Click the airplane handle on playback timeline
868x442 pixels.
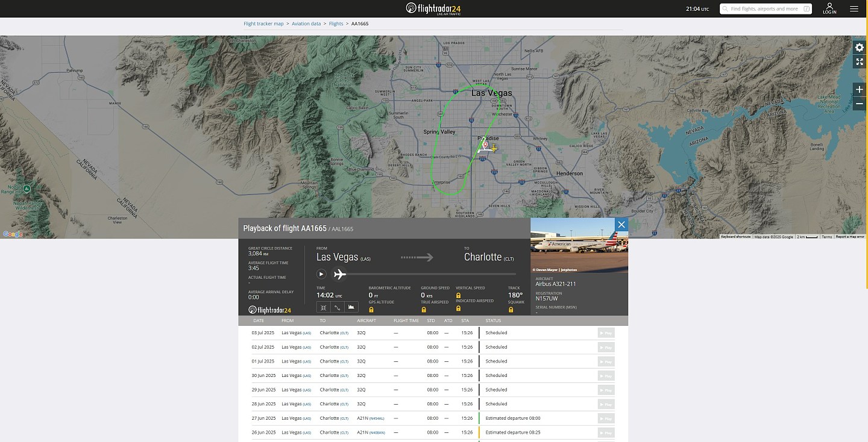click(x=340, y=274)
